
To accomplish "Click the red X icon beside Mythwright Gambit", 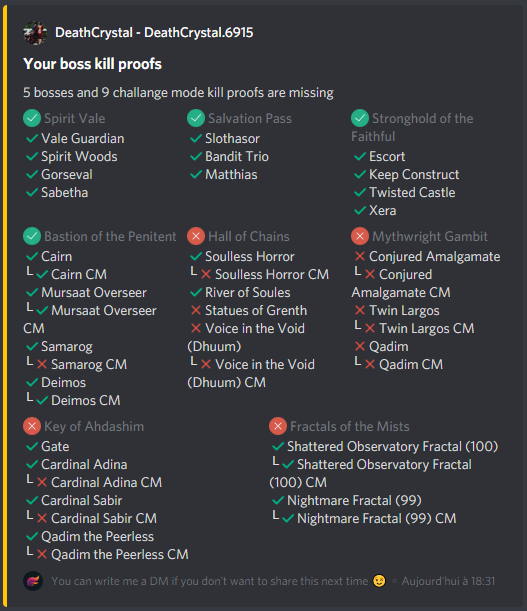I will [x=360, y=236].
